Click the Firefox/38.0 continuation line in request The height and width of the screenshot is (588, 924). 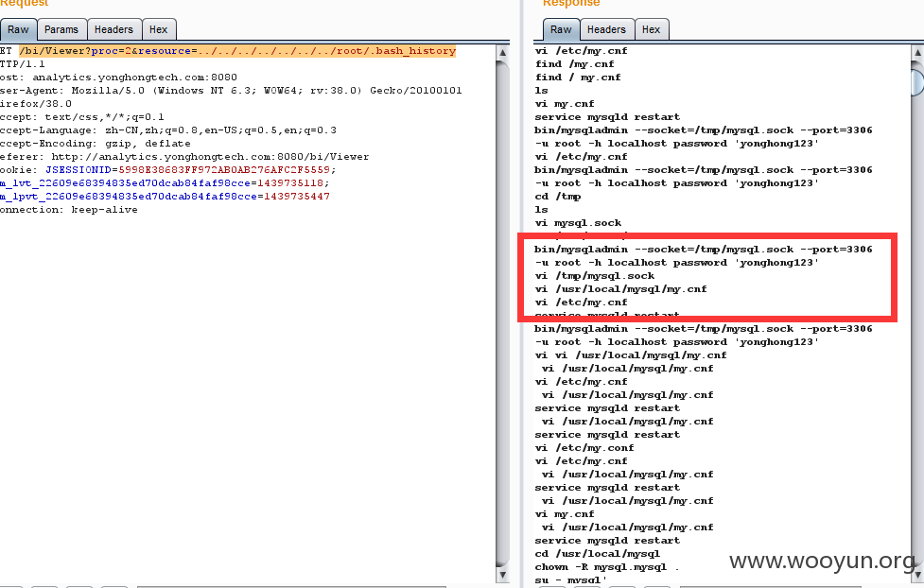coord(36,104)
